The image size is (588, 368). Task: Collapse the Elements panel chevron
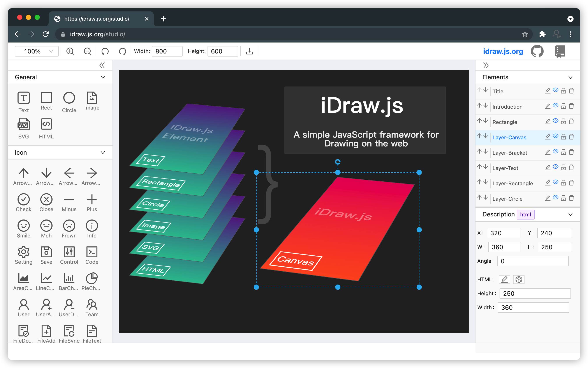[x=570, y=77]
